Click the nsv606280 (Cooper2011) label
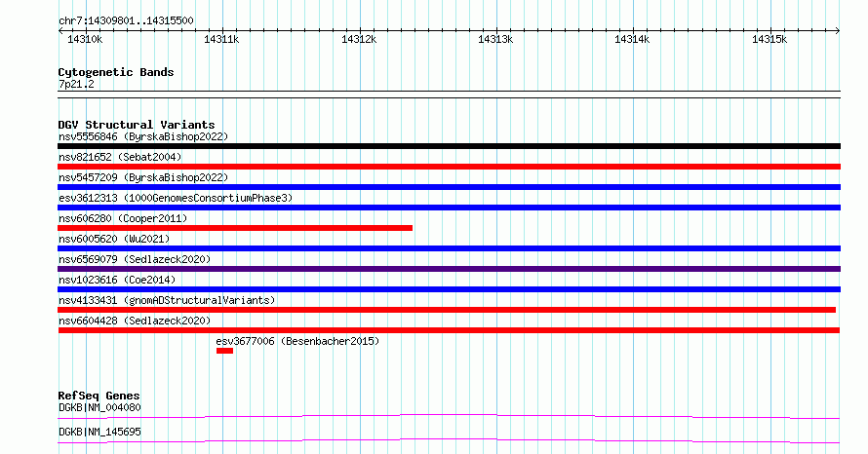 pyautogui.click(x=123, y=218)
